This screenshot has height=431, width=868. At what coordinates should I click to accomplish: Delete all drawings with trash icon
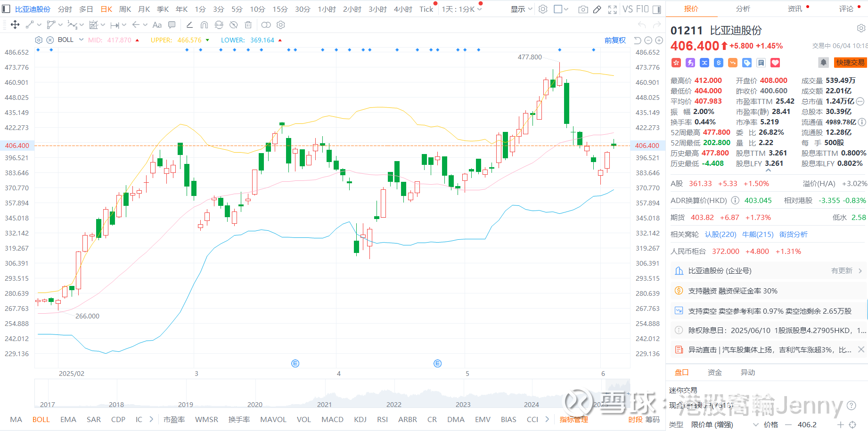coord(248,25)
